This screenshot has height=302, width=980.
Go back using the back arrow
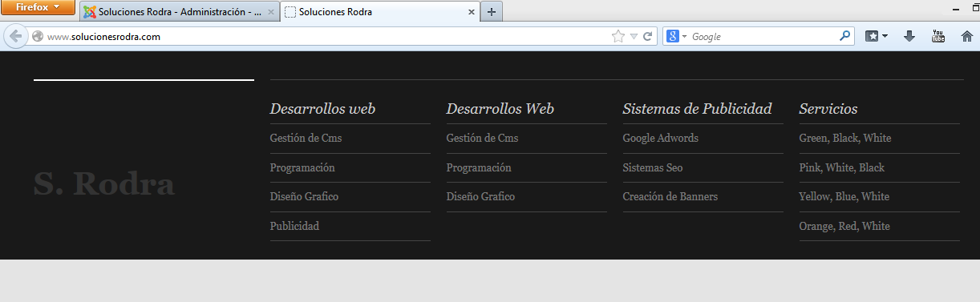click(15, 36)
